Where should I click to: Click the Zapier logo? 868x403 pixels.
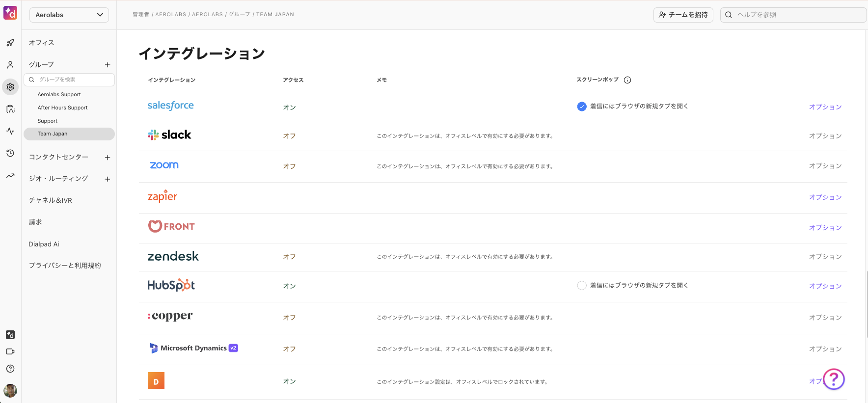[x=163, y=196]
